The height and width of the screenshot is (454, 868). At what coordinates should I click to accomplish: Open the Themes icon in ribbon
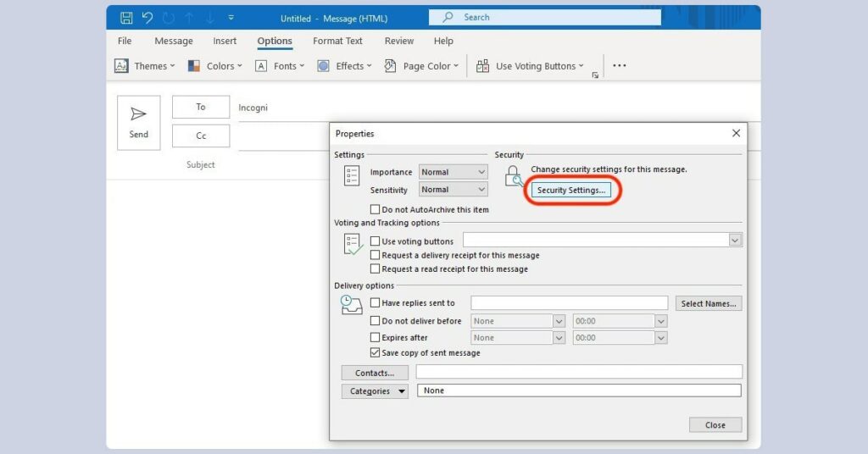pyautogui.click(x=122, y=66)
